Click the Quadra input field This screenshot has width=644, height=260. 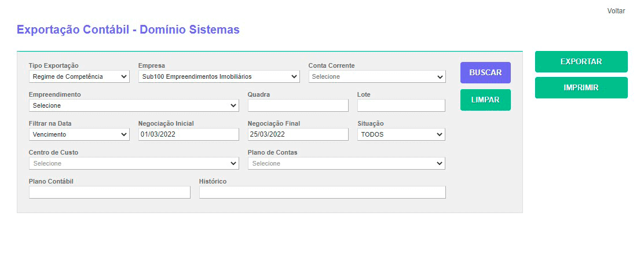[x=298, y=105]
